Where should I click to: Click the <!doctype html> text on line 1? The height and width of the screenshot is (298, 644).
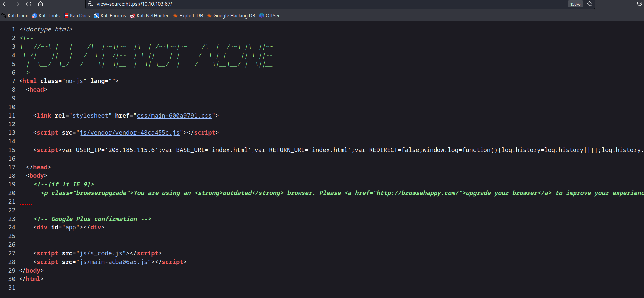coord(46,29)
